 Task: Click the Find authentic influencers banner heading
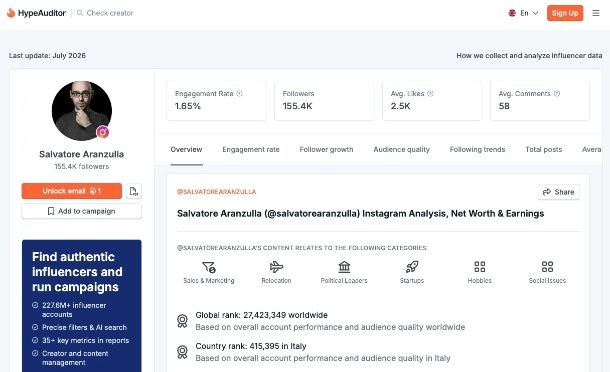coord(77,272)
